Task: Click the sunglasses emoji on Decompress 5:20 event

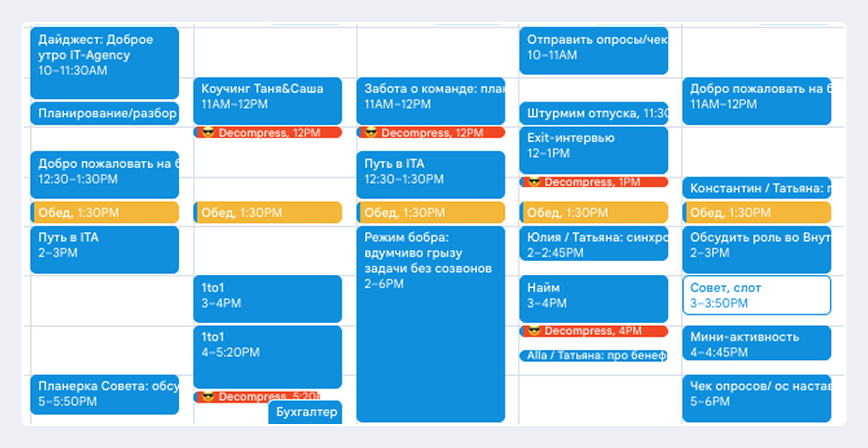Action: [208, 396]
